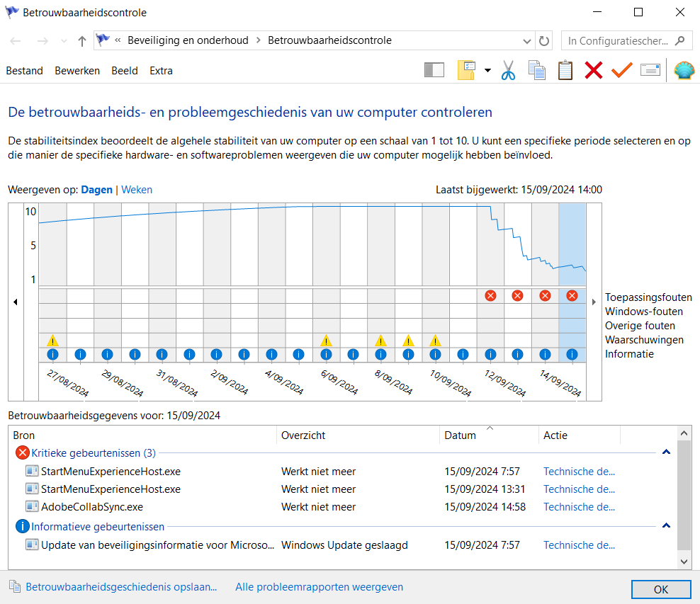The image size is (700, 604).
Task: Click the scissors cut icon in toolbar
Action: 508,71
